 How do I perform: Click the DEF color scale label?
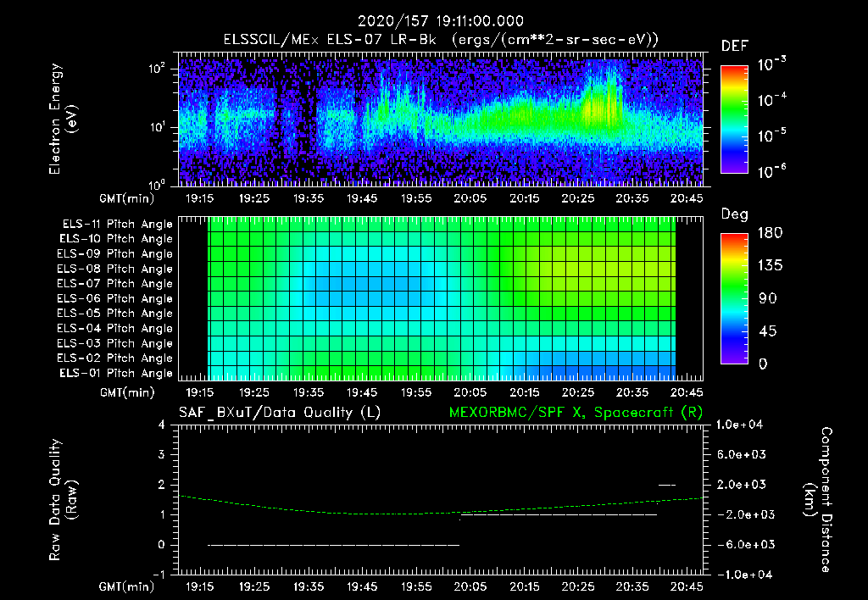point(735,46)
